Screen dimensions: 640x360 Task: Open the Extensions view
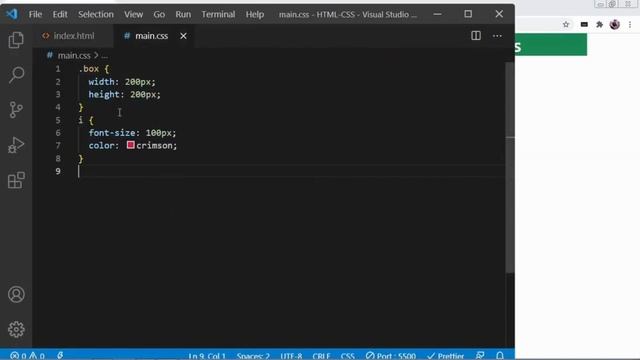coord(16,180)
